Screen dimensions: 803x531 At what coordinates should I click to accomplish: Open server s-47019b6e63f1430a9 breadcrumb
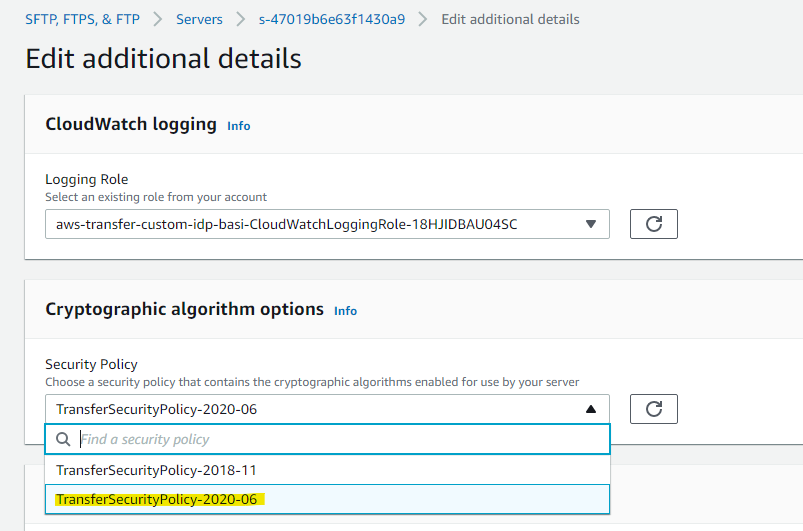332,19
